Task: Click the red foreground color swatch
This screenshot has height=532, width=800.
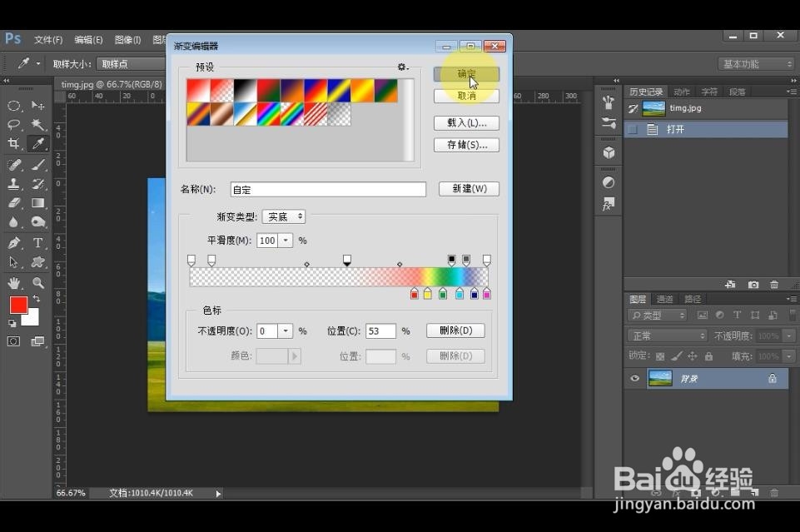Action: pos(18,305)
